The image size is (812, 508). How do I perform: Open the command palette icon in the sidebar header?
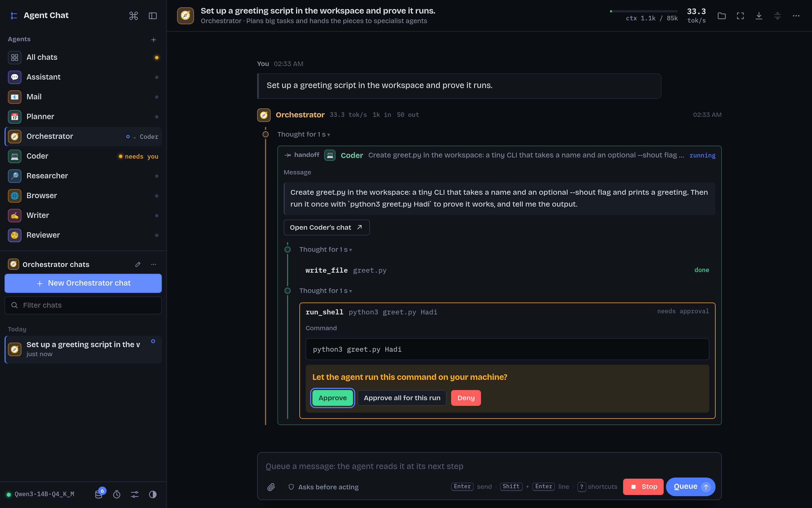coord(134,16)
